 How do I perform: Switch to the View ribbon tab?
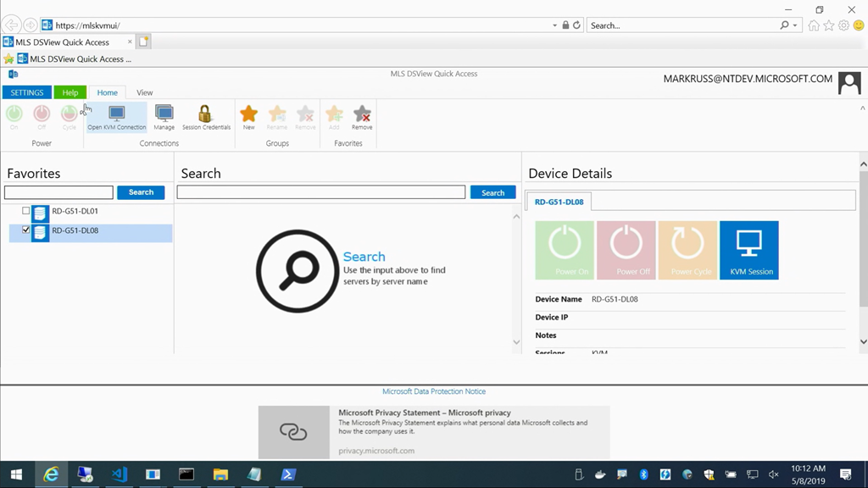145,92
